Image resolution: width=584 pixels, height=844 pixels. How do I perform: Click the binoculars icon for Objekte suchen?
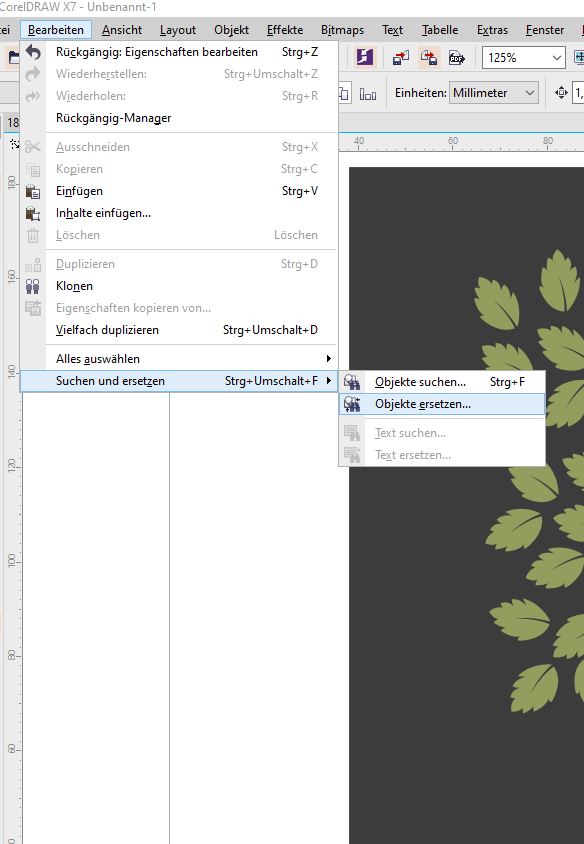pos(352,382)
